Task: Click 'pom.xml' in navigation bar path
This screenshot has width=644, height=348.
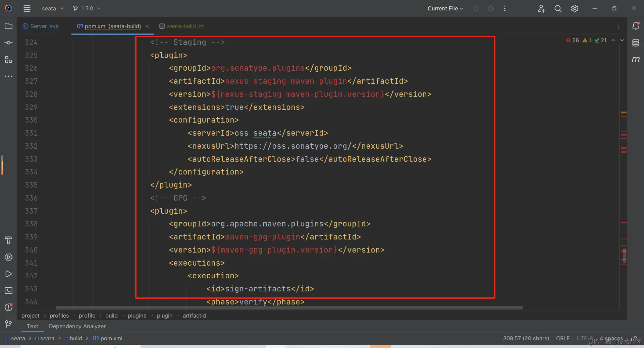Action: pos(107,339)
